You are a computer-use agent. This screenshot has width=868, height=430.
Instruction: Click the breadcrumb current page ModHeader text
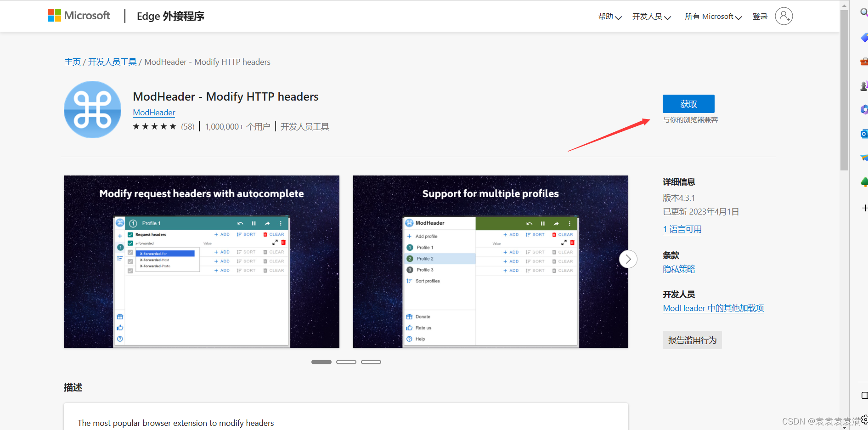click(207, 62)
